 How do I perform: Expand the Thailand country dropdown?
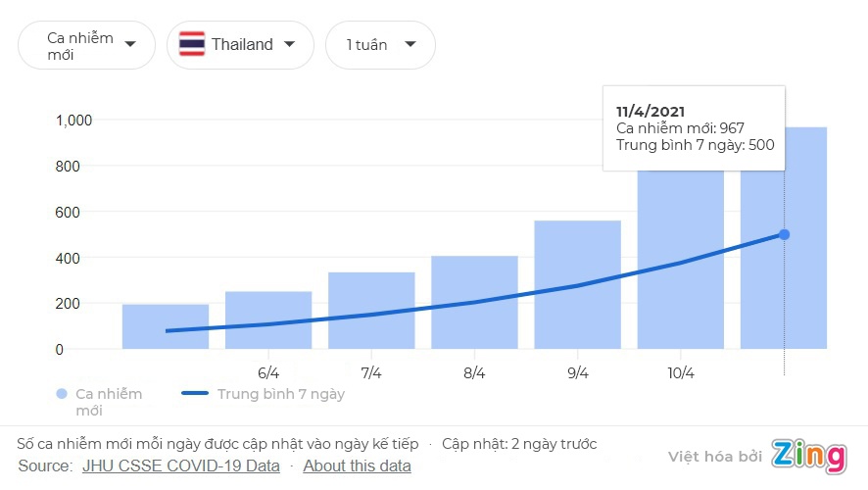[240, 45]
